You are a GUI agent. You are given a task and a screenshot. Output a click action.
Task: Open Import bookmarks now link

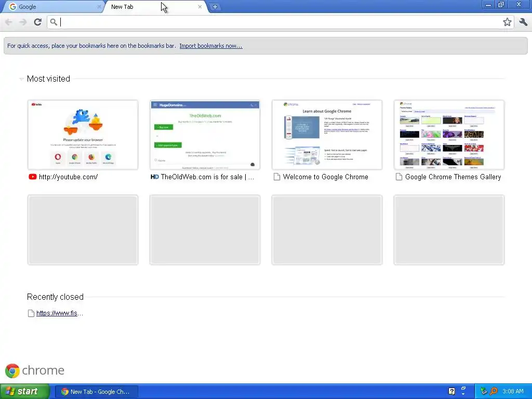211,46
